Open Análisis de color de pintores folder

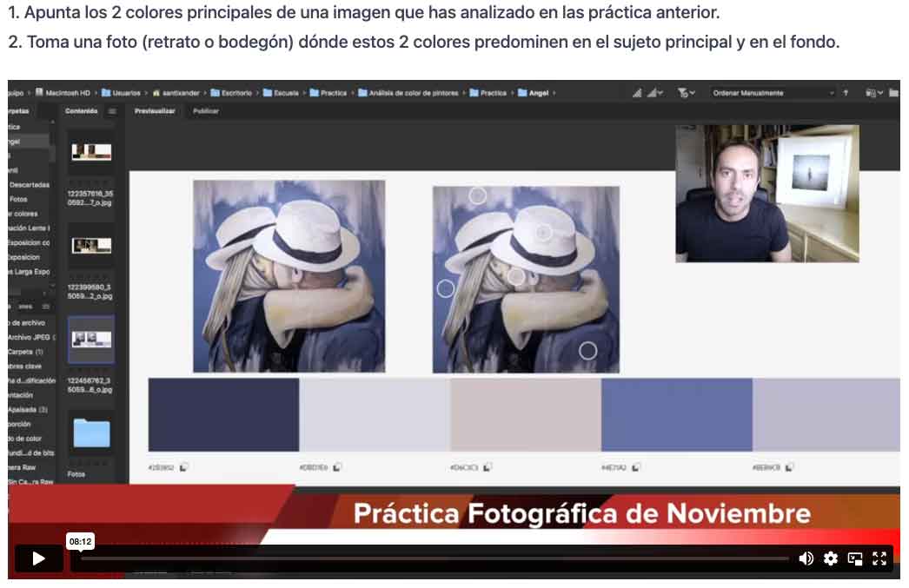408,93
